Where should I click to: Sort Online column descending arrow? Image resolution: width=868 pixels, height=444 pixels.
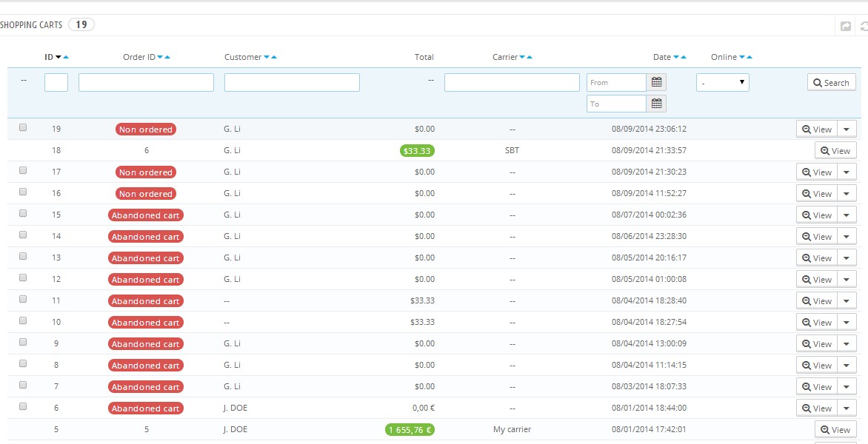click(x=742, y=57)
